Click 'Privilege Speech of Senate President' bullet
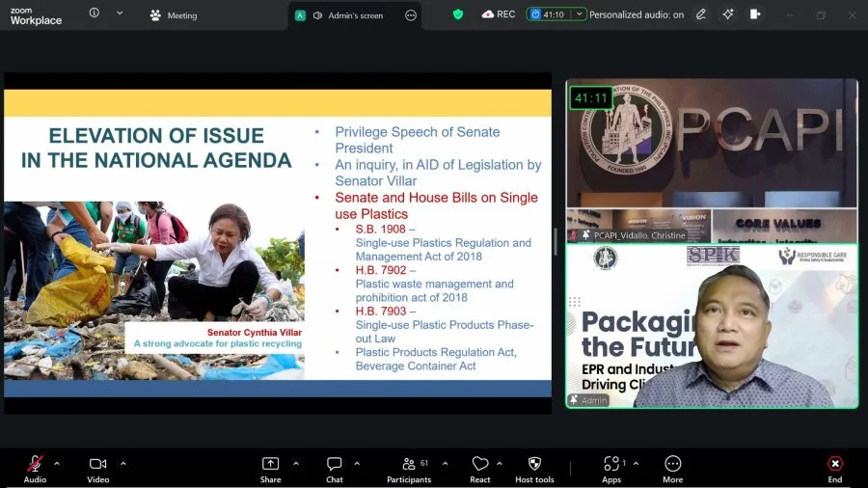Image resolution: width=868 pixels, height=488 pixels. [417, 140]
